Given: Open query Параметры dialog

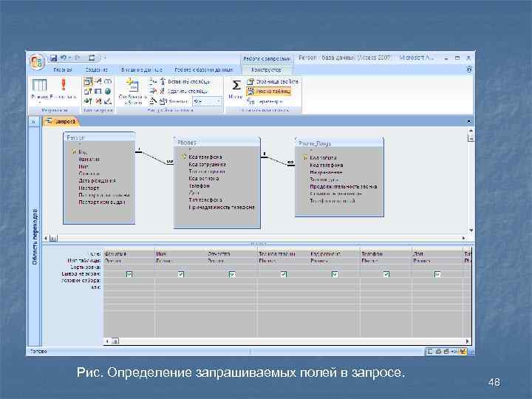Looking at the screenshot, I should pyautogui.click(x=265, y=101).
